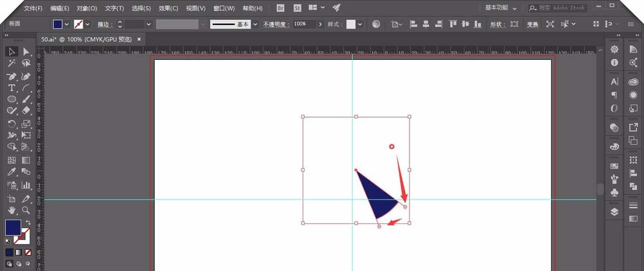Expand the stroke color dropdown arrow
This screenshot has height=271, width=644.
tap(87, 24)
